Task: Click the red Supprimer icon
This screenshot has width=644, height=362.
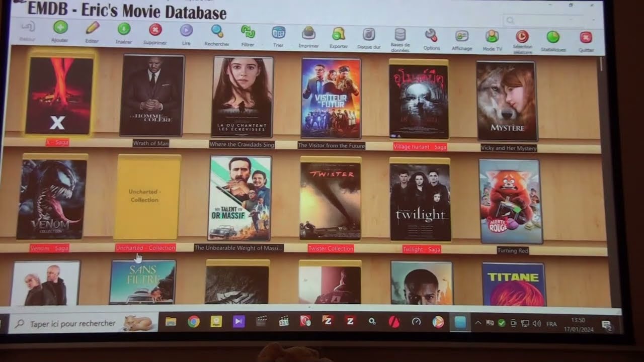Action: [x=155, y=30]
